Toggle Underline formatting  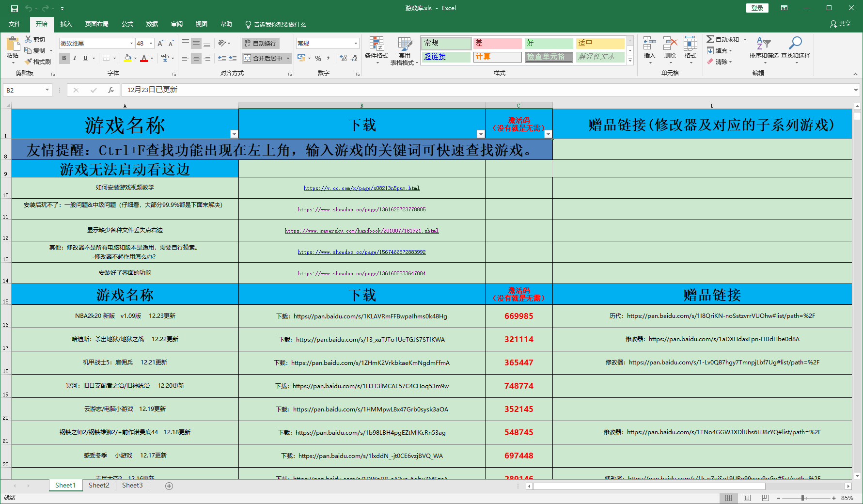[85, 58]
